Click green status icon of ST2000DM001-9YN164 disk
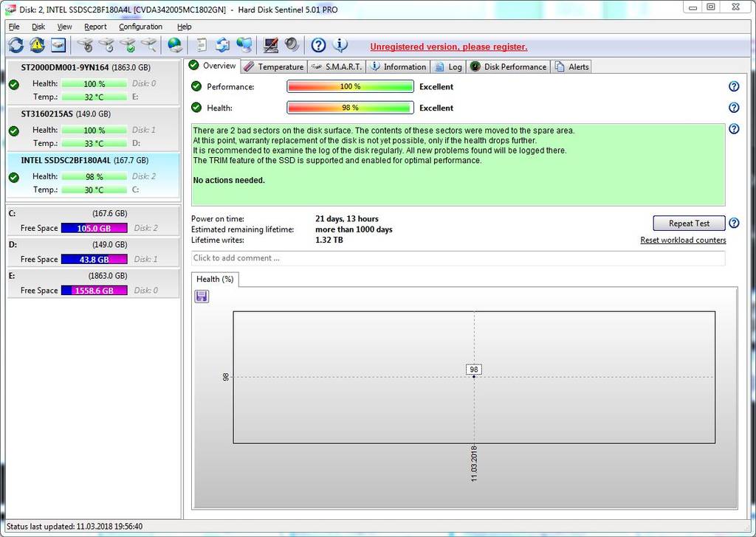This screenshot has width=756, height=537. click(x=14, y=85)
